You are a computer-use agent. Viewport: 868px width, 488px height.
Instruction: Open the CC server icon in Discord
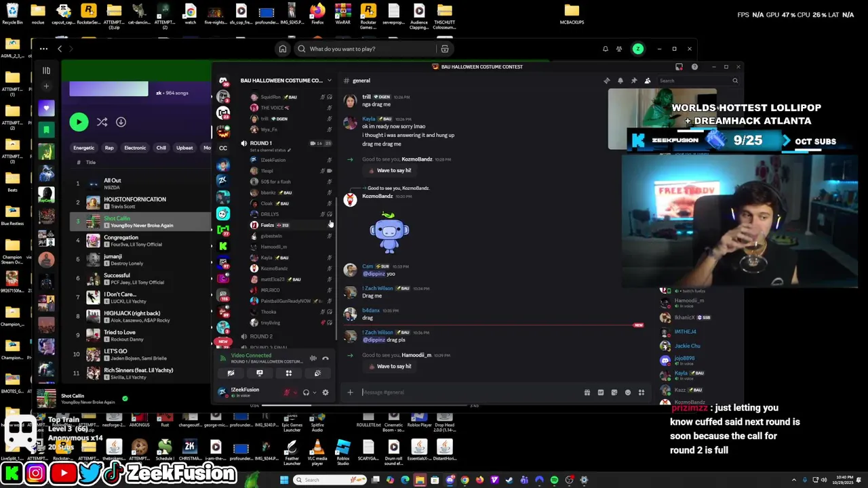coord(223,148)
